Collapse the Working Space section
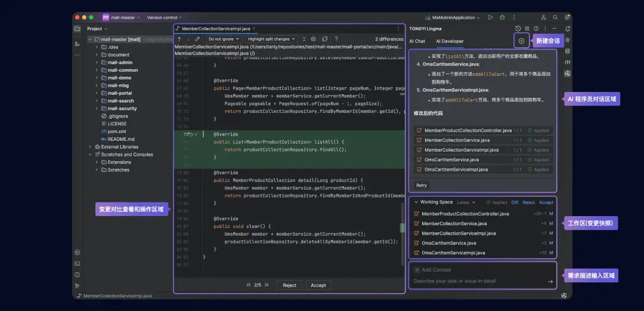 tap(416, 202)
